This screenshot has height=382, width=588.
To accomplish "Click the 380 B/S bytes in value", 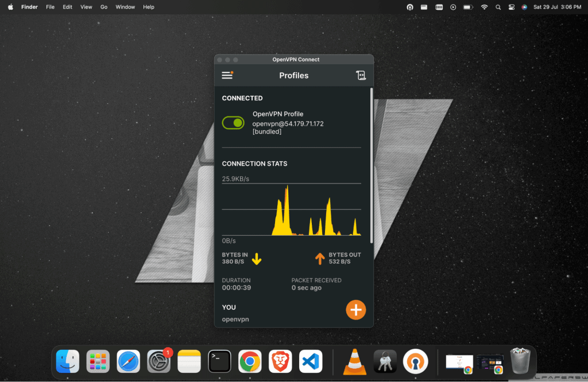I will pyautogui.click(x=233, y=262).
